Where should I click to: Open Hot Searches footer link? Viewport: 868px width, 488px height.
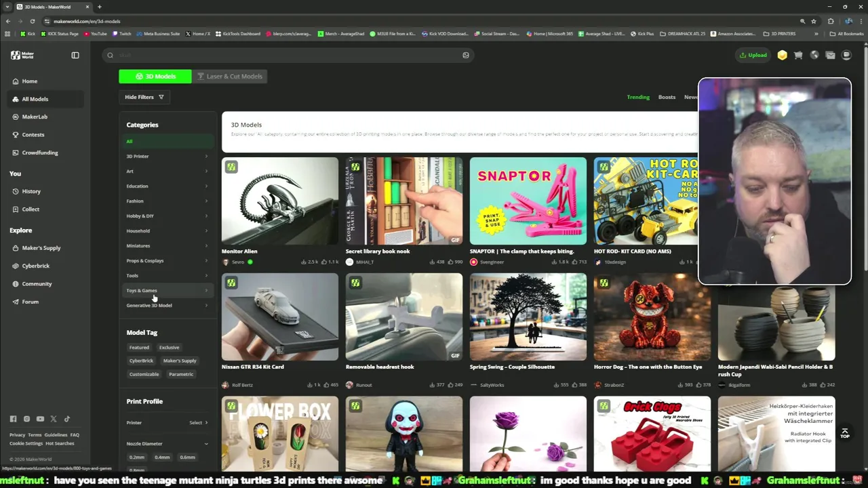click(x=60, y=443)
